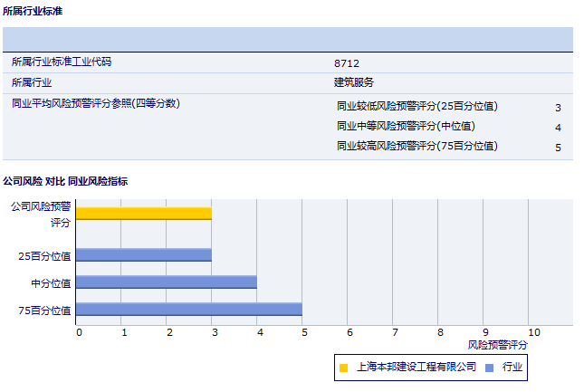Click the 公司风险 对比 同业风险指标 heading
The width and height of the screenshot is (584, 392).
point(65,181)
